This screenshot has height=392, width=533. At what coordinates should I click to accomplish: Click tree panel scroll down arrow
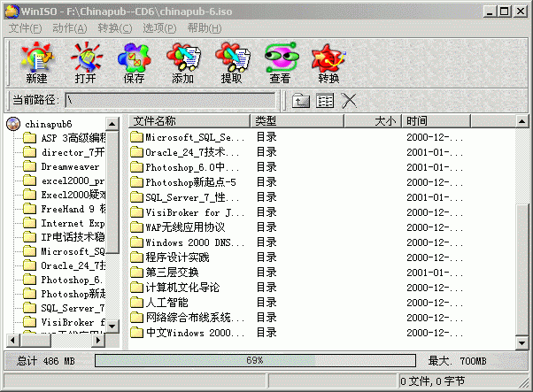click(112, 327)
